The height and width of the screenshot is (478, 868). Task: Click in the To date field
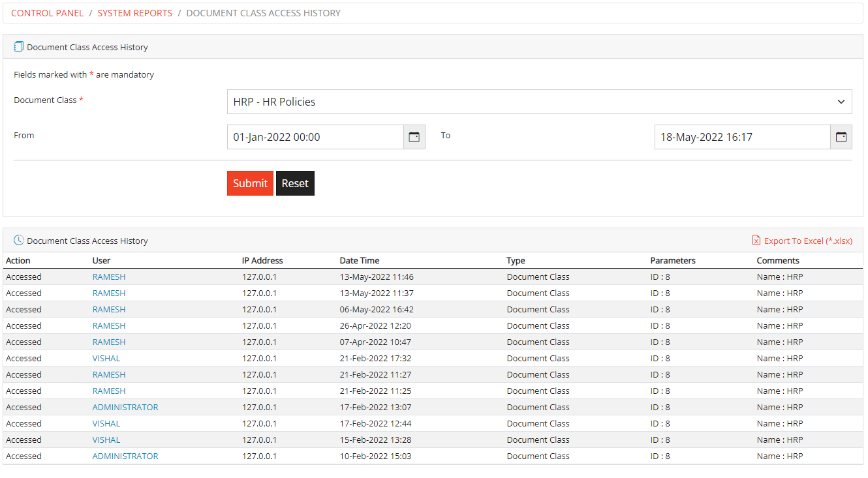(x=742, y=137)
